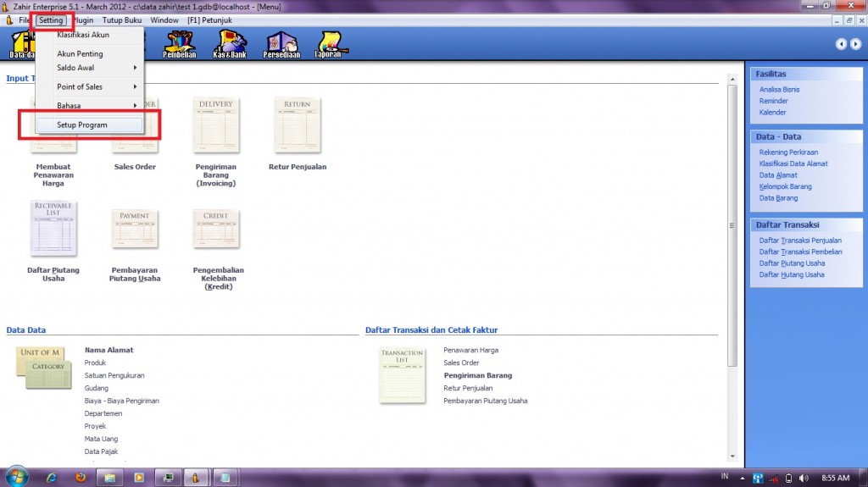Click Satuan Pengukuran entry
The image size is (868, 487).
pos(114,375)
